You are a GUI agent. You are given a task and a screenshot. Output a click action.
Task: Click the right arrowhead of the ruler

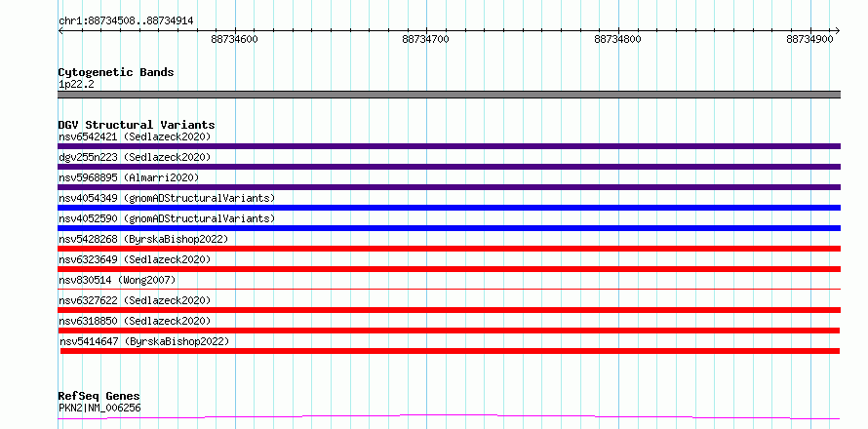(838, 30)
